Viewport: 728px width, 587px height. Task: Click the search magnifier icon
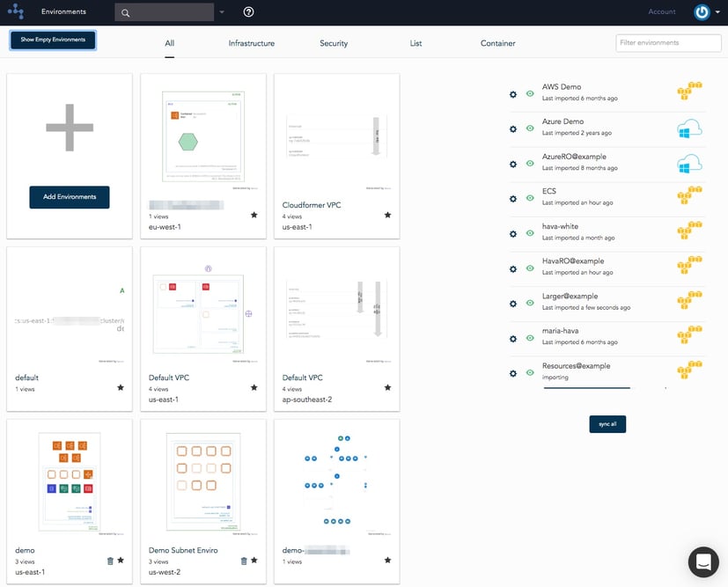126,11
